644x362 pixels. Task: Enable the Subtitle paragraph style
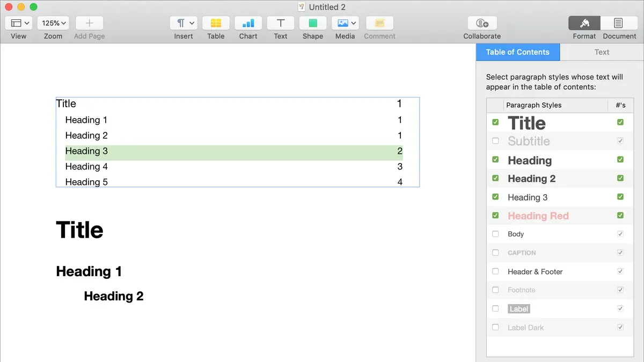[x=495, y=141]
